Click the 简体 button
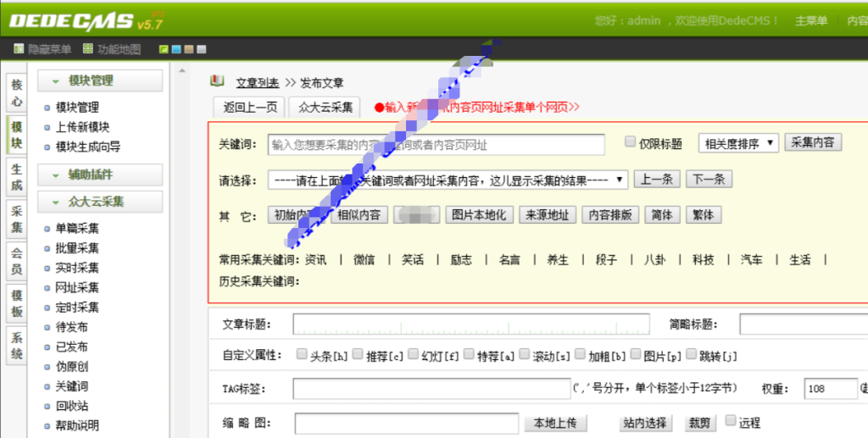 pyautogui.click(x=662, y=215)
